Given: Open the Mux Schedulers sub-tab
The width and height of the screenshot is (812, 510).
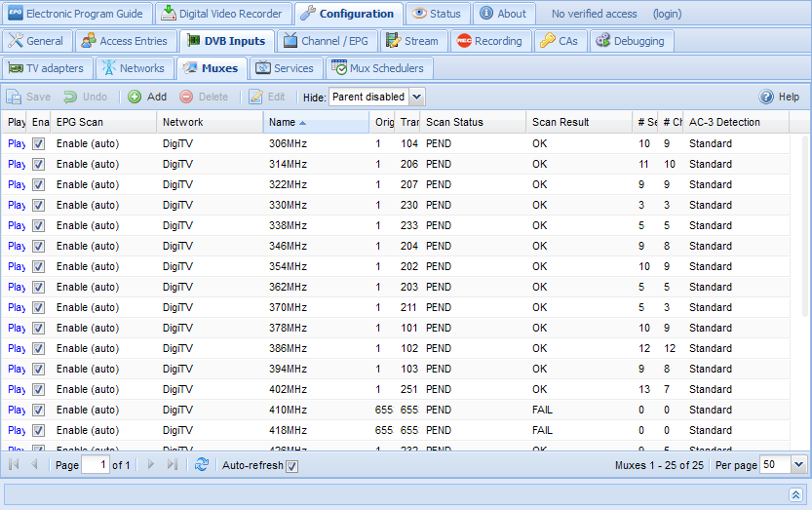Looking at the screenshot, I should click(x=378, y=68).
